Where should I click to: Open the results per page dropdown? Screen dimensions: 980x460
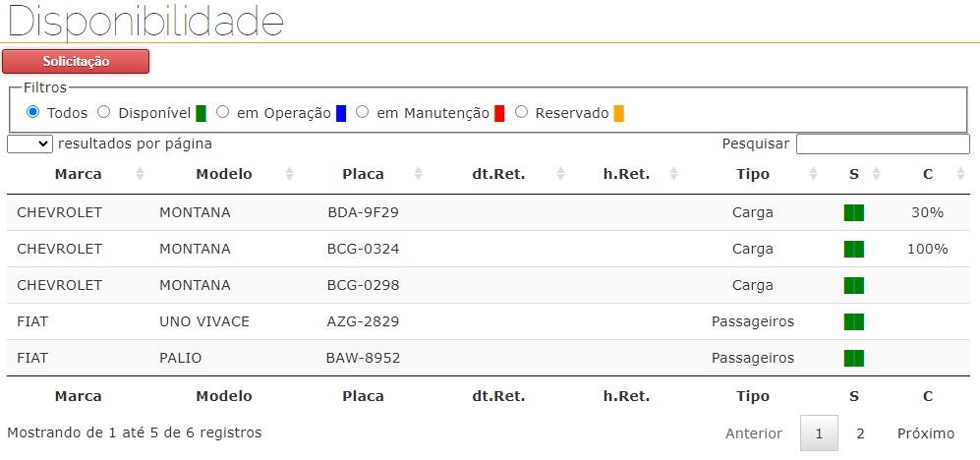coord(29,144)
